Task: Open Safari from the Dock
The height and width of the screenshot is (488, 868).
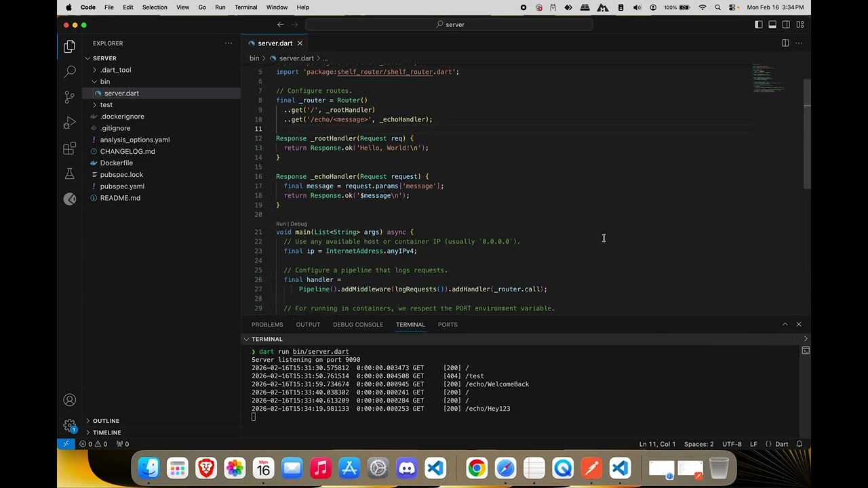Action: pyautogui.click(x=505, y=468)
